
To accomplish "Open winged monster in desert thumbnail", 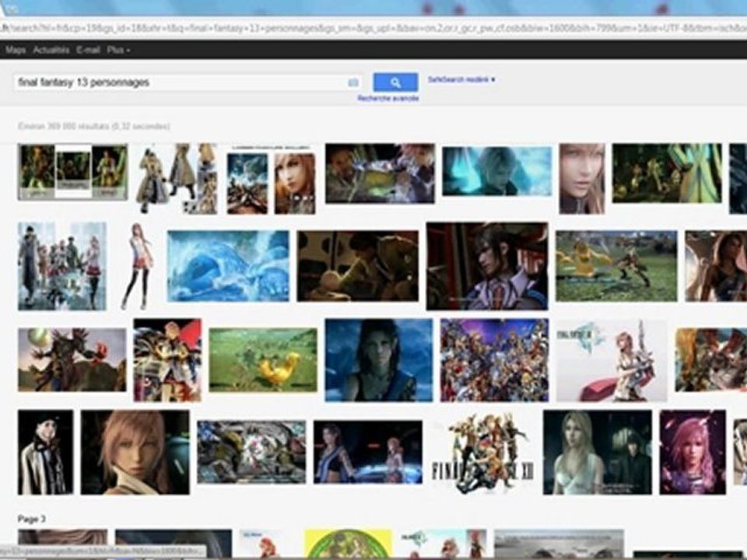I will [x=72, y=360].
